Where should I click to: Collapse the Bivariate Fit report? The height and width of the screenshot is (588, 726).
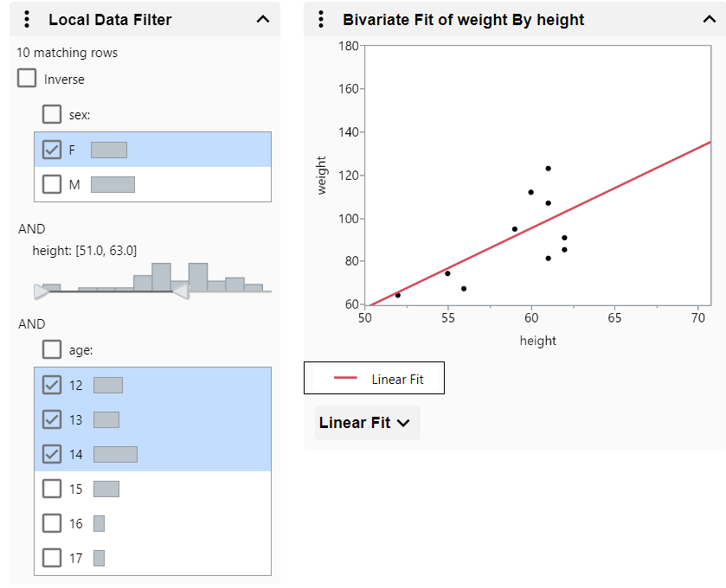click(710, 19)
